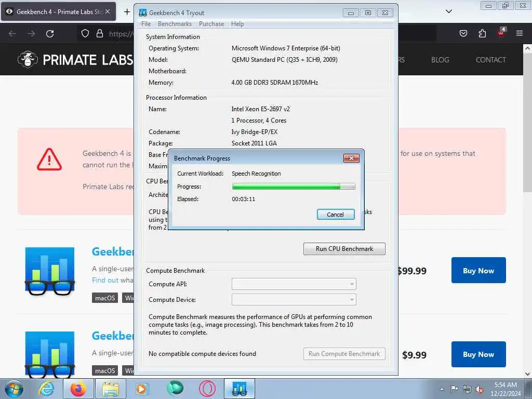Click the tracking protection shield icon
532x399 pixels.
(85, 34)
